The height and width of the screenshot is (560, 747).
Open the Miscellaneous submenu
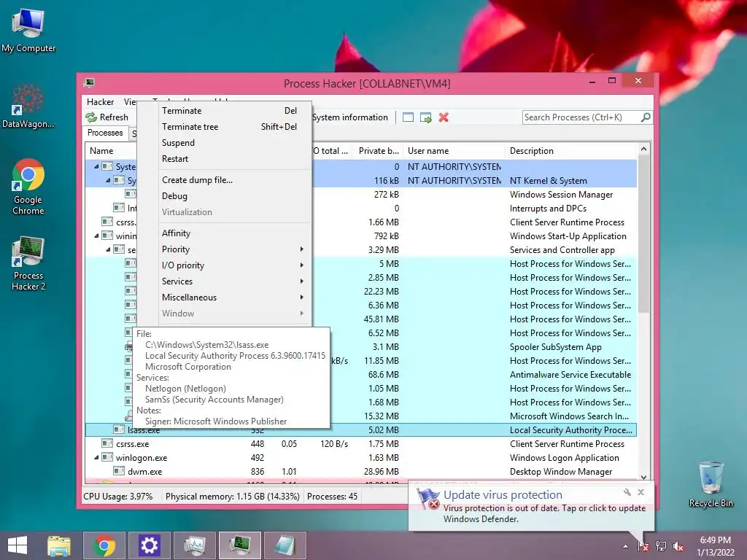pyautogui.click(x=233, y=297)
